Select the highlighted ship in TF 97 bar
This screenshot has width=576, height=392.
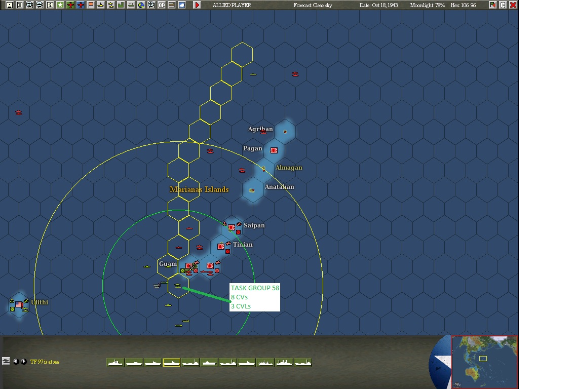pos(172,363)
